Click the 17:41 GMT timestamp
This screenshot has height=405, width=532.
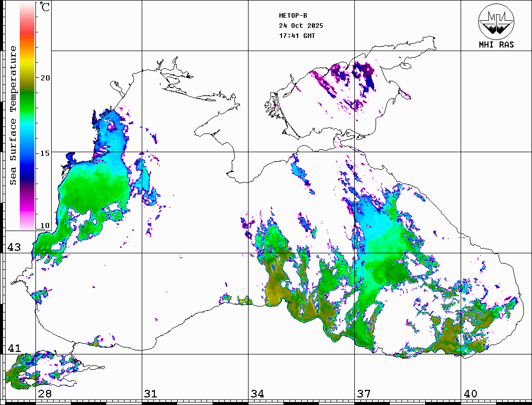[297, 36]
